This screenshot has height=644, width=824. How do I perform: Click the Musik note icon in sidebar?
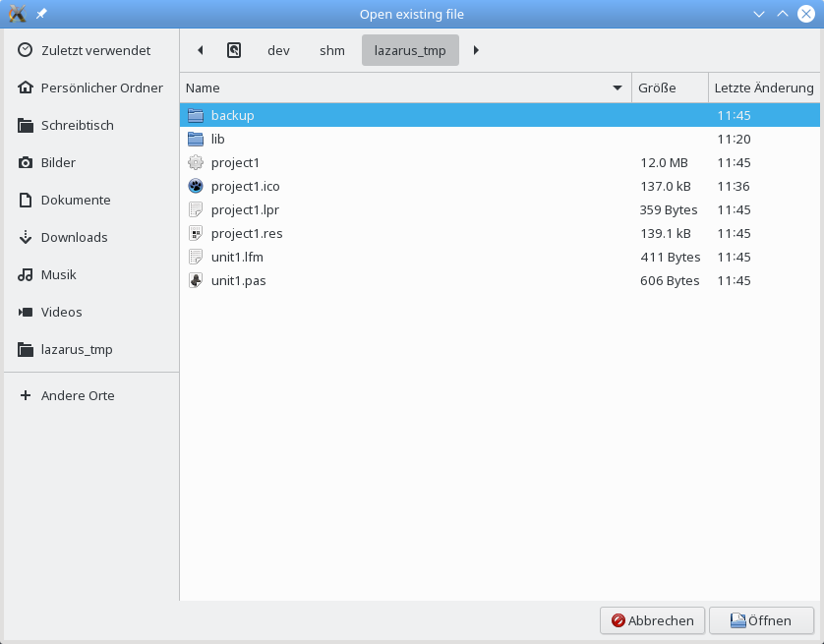click(26, 274)
